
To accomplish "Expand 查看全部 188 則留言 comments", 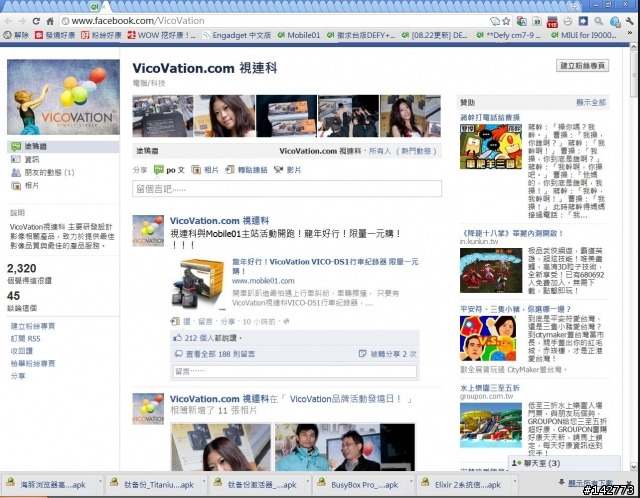I will click(x=220, y=354).
